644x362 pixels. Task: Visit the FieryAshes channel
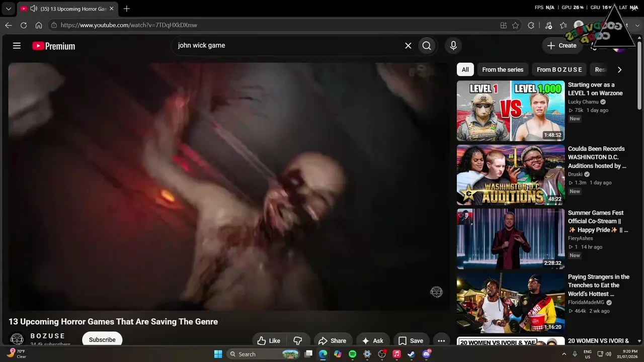pyautogui.click(x=581, y=238)
